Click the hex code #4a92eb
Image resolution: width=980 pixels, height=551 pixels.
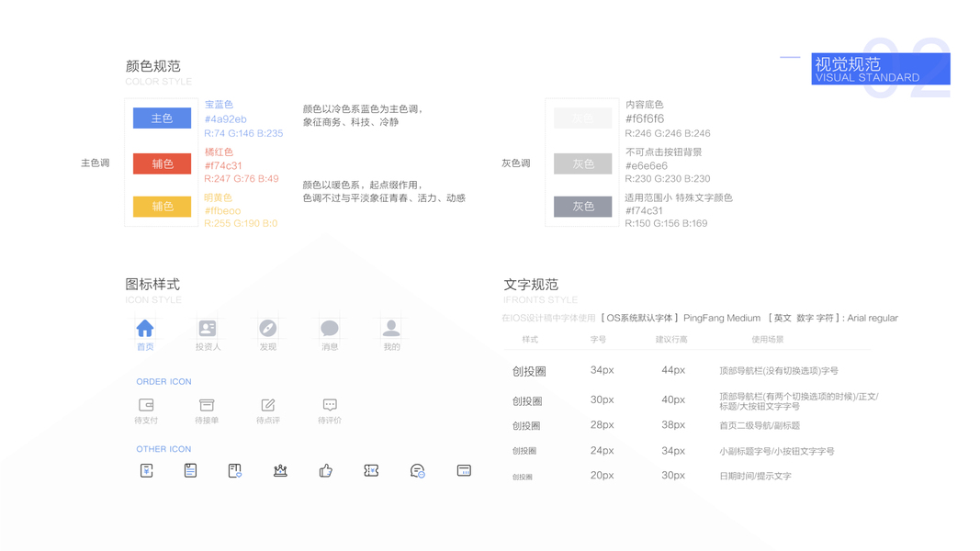pyautogui.click(x=226, y=118)
